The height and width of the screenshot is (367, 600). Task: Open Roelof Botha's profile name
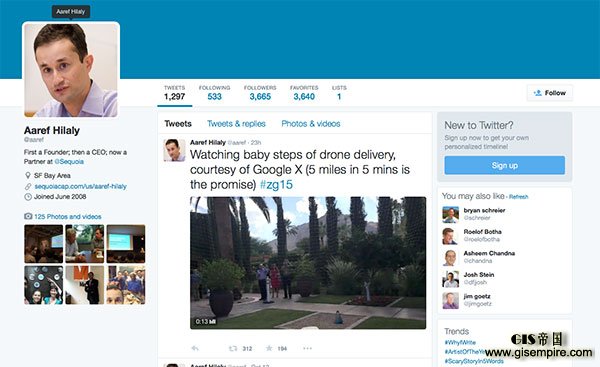pyautogui.click(x=483, y=232)
